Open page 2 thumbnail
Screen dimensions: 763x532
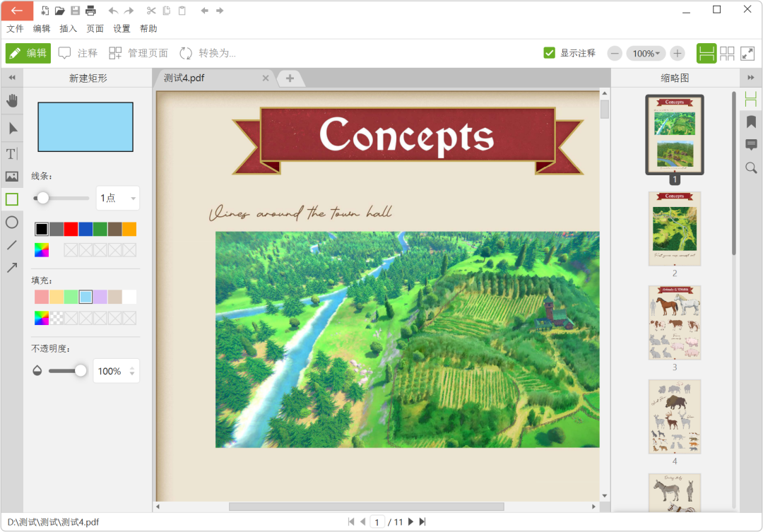click(x=675, y=229)
